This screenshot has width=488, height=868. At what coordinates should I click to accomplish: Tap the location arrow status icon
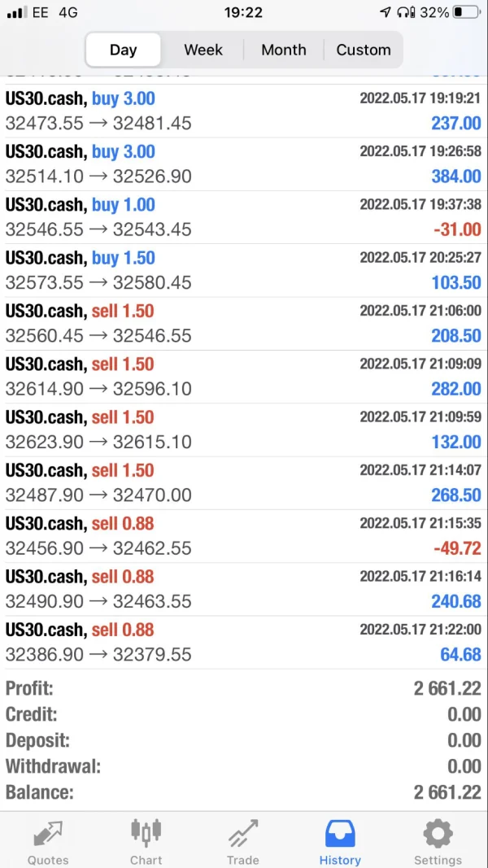click(385, 13)
